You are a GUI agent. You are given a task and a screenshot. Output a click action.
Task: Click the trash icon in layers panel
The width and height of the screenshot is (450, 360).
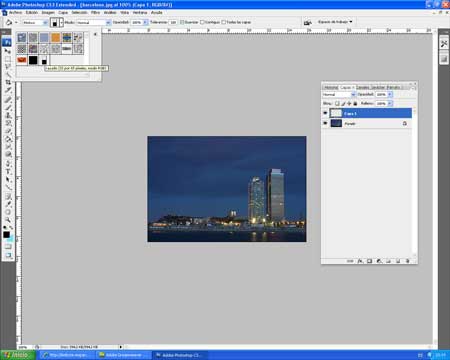[407, 261]
